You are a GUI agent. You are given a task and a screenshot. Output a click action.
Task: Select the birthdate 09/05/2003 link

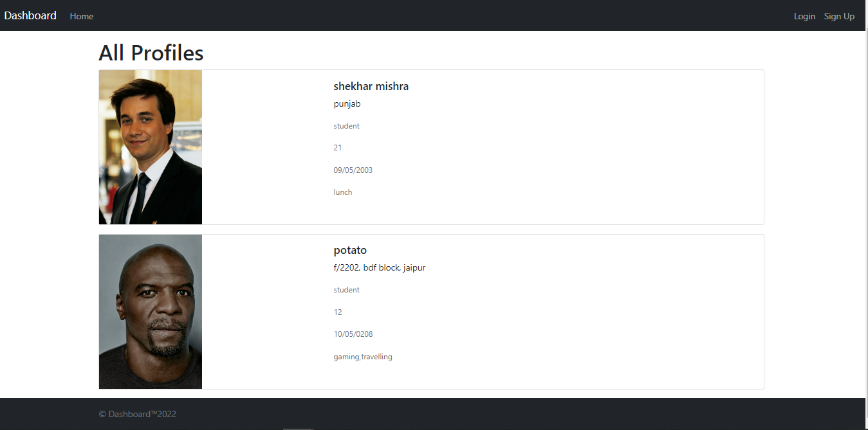click(x=352, y=170)
